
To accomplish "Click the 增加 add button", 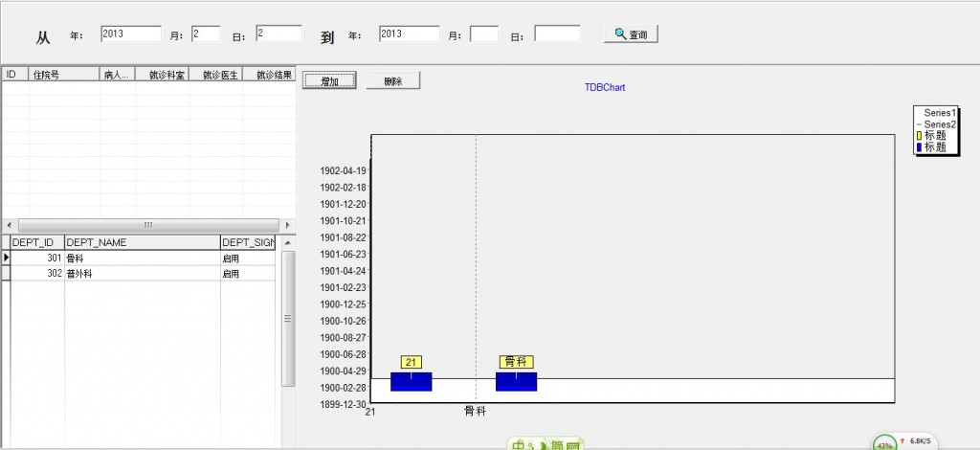I will tap(329, 80).
